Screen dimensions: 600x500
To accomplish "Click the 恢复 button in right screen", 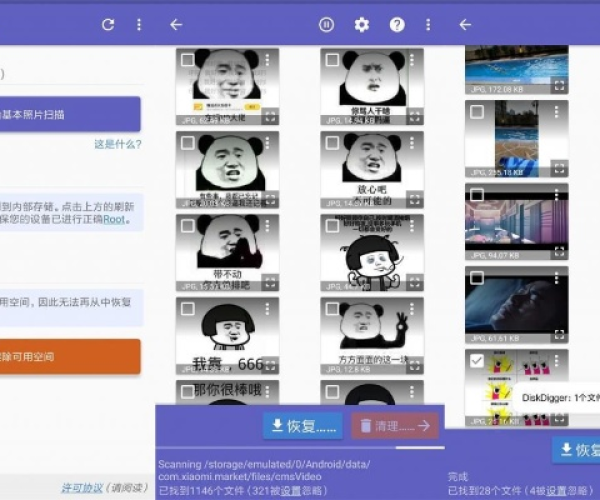I will click(x=576, y=450).
